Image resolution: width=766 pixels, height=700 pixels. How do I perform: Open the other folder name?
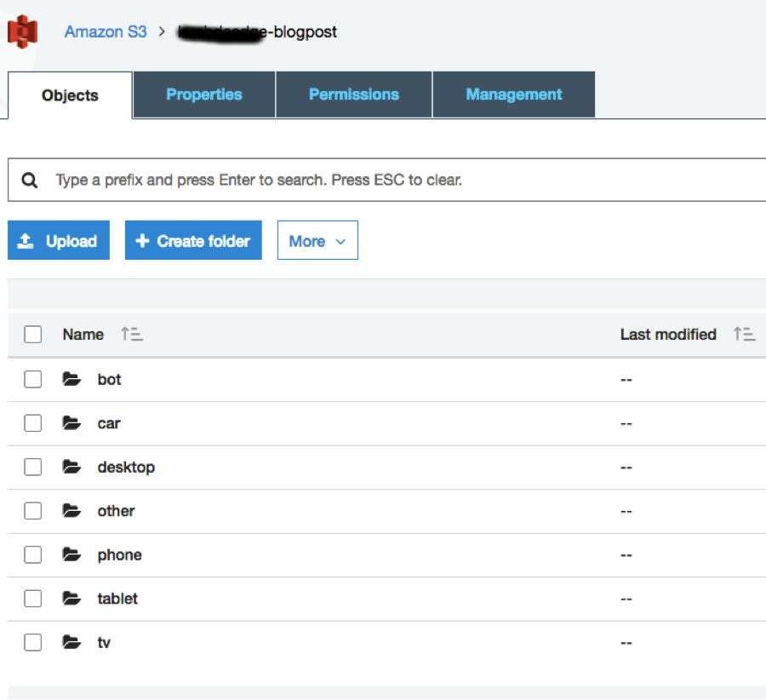tap(116, 511)
